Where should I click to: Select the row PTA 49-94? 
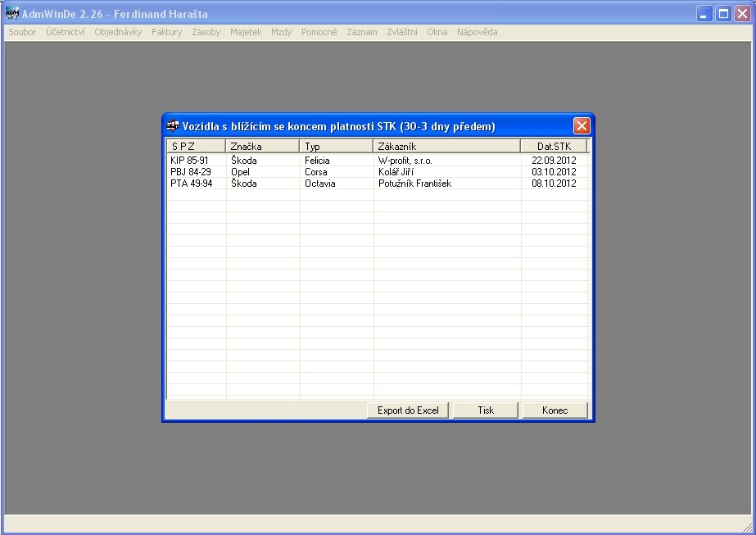pyautogui.click(x=377, y=184)
